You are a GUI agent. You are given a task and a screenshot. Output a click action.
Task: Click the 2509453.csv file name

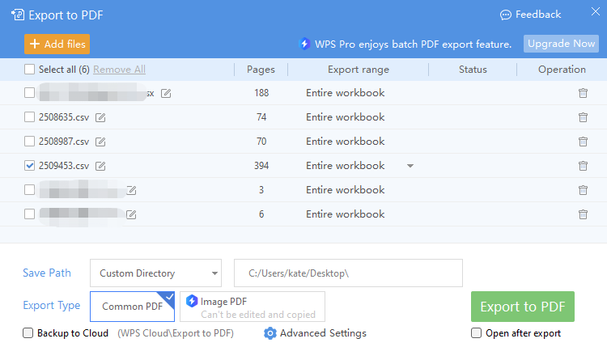64,166
